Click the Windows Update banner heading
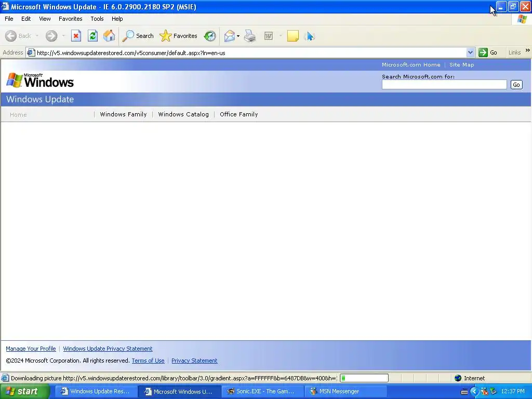This screenshot has height=399, width=532. click(x=40, y=99)
